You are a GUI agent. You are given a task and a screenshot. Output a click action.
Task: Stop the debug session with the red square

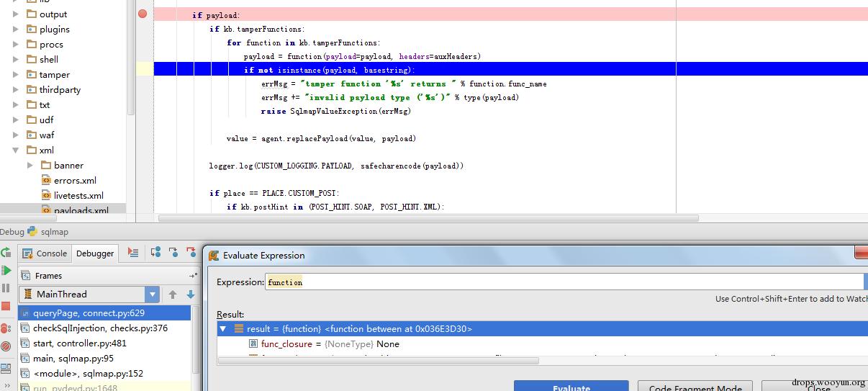click(x=6, y=306)
